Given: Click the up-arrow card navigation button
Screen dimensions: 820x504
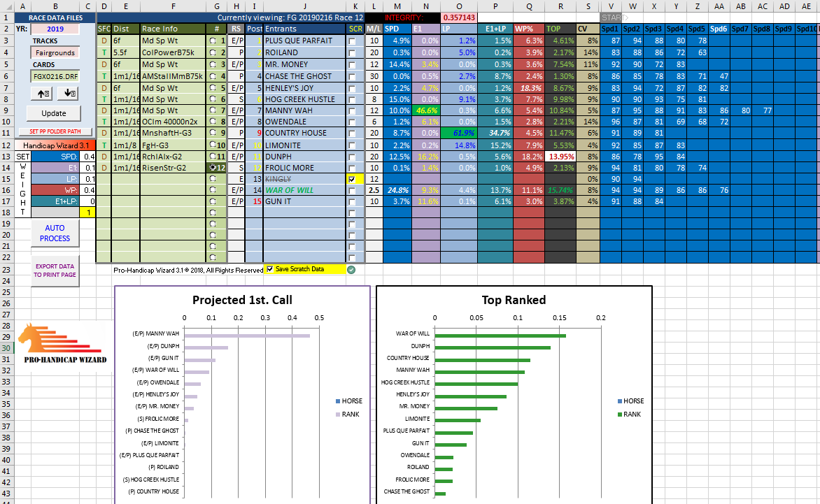Looking at the screenshot, I should [44, 94].
